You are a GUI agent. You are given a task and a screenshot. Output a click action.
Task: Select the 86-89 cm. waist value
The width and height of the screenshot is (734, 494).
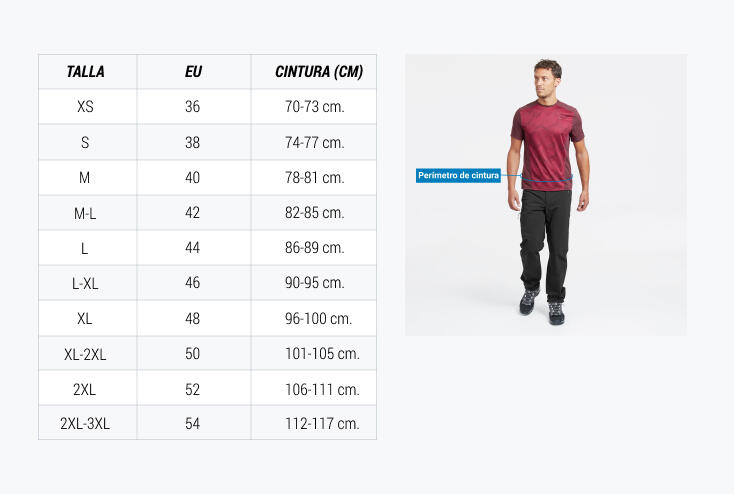point(315,247)
